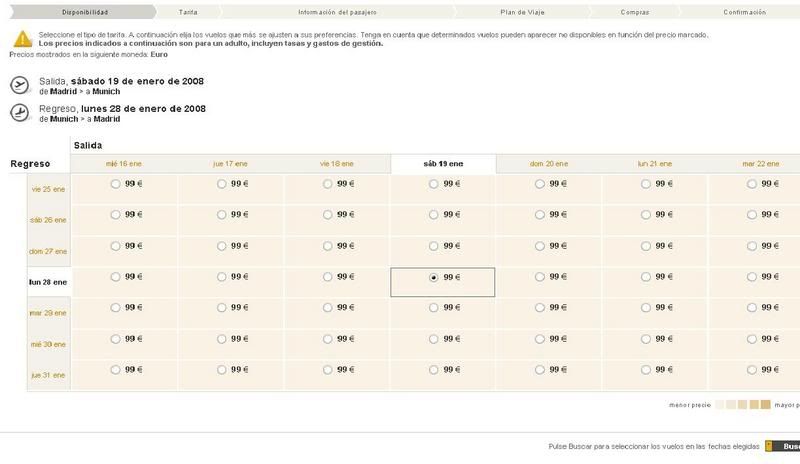Select departure column jue 17 ene

coord(230,164)
